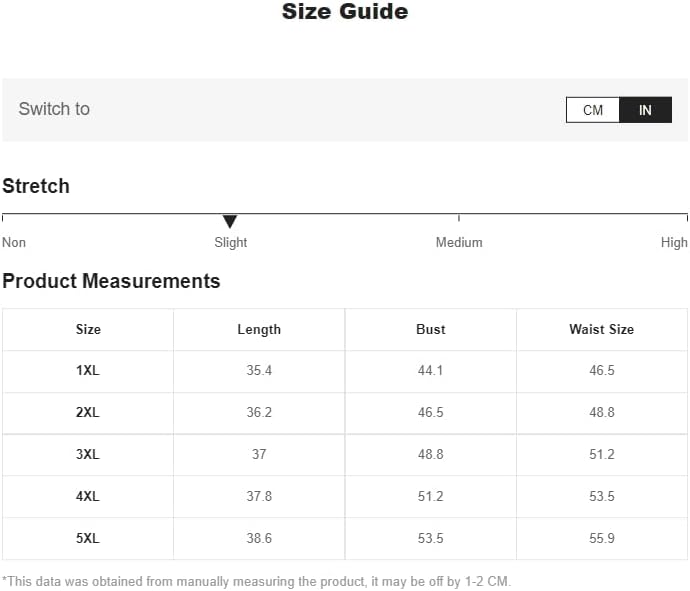Select the IN unit toggle
Image resolution: width=690 pixels, height=591 pixels.
pos(645,110)
